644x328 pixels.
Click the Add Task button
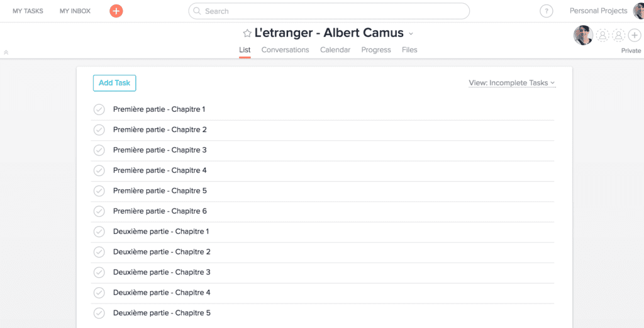(x=114, y=83)
